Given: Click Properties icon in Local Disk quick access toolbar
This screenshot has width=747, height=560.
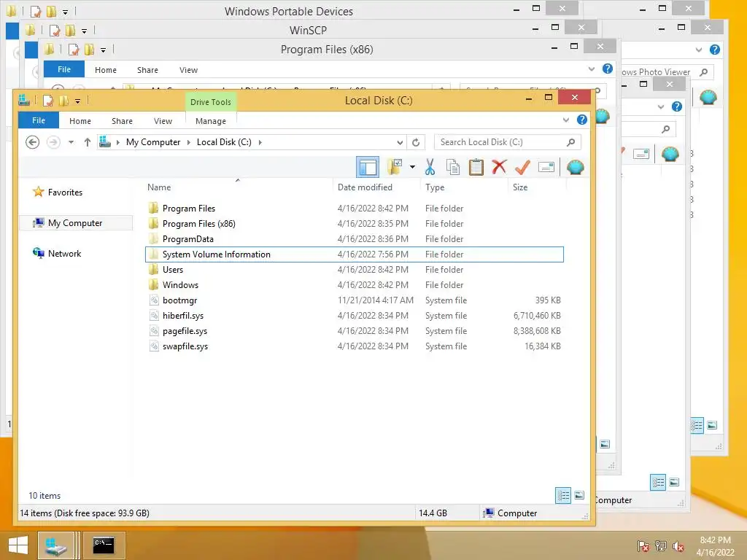Looking at the screenshot, I should 48,101.
